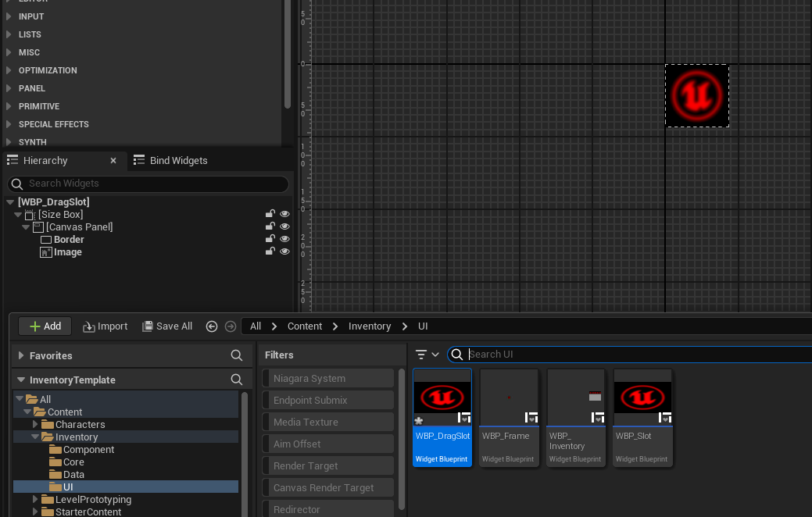The image size is (812, 517).
Task: Click the Add button in Content Browser
Action: [x=45, y=326]
